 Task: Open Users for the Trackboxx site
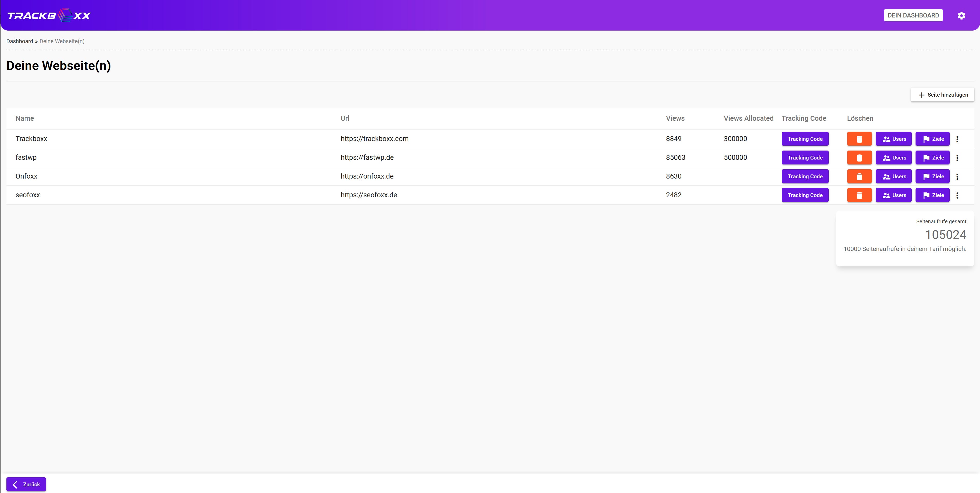893,139
